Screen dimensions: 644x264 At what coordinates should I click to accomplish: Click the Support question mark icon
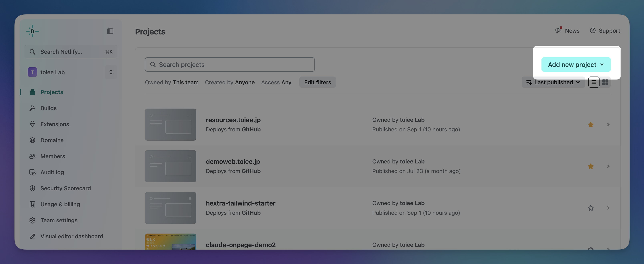pos(593,30)
